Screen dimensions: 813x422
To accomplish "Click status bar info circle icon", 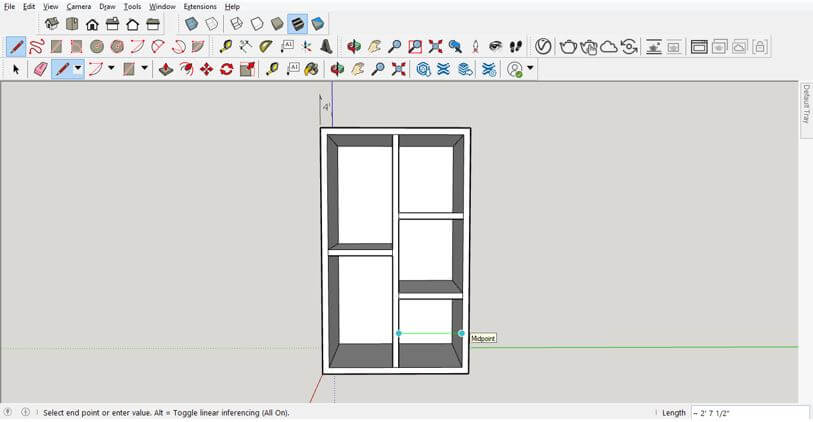I will [25, 412].
